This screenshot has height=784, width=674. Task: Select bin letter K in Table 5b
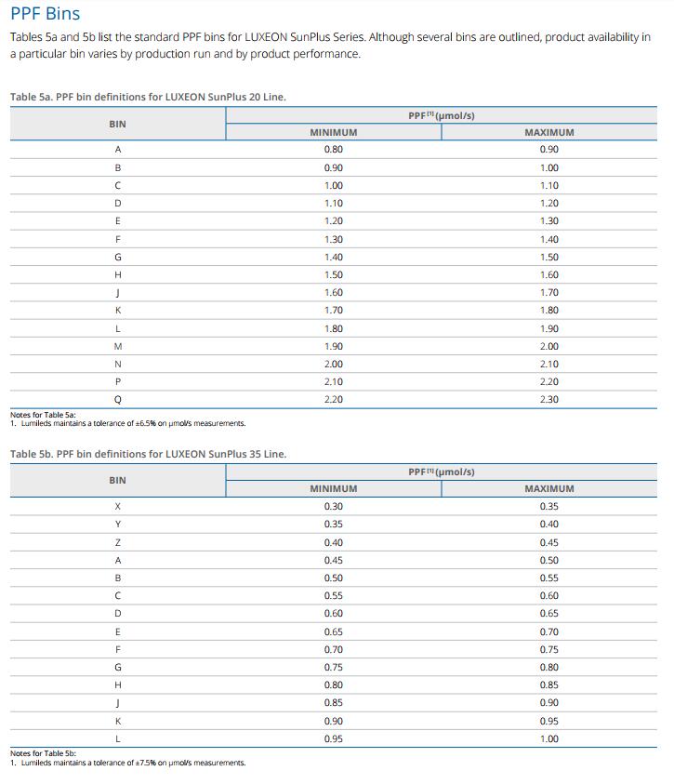pyautogui.click(x=118, y=722)
